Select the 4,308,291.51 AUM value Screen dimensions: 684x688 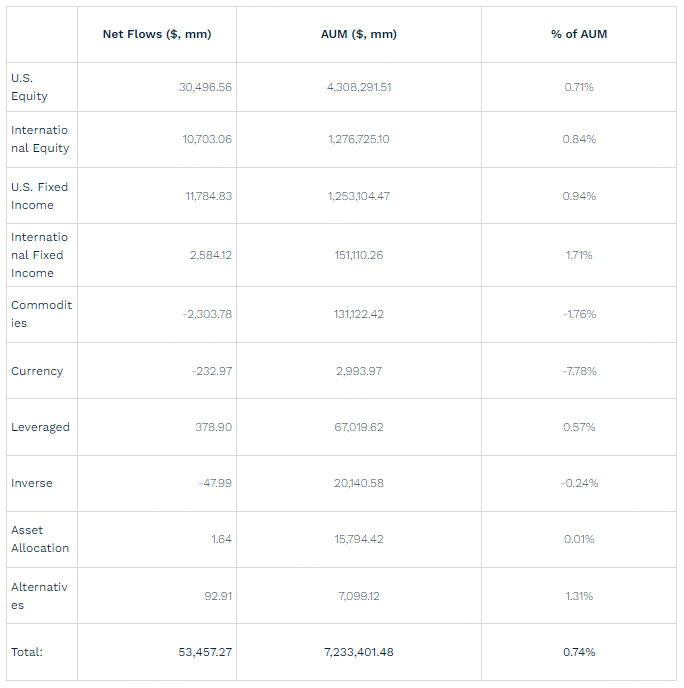point(358,87)
